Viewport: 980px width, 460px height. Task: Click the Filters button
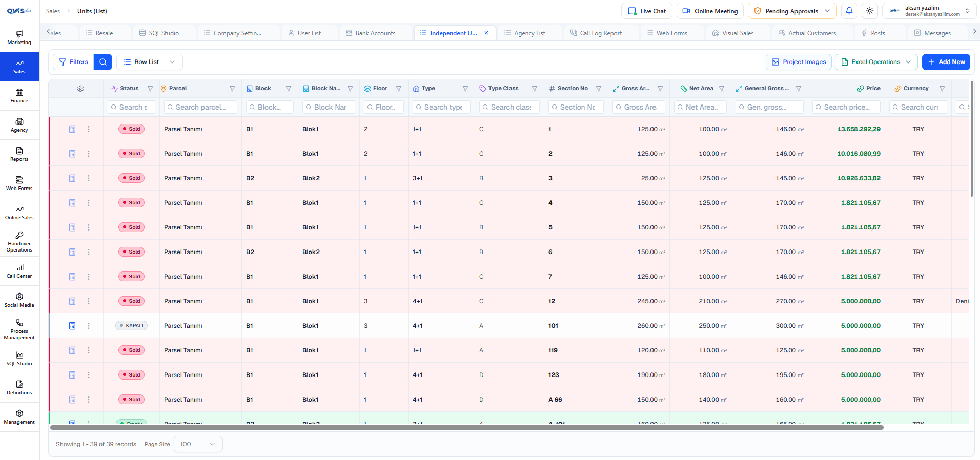[73, 62]
